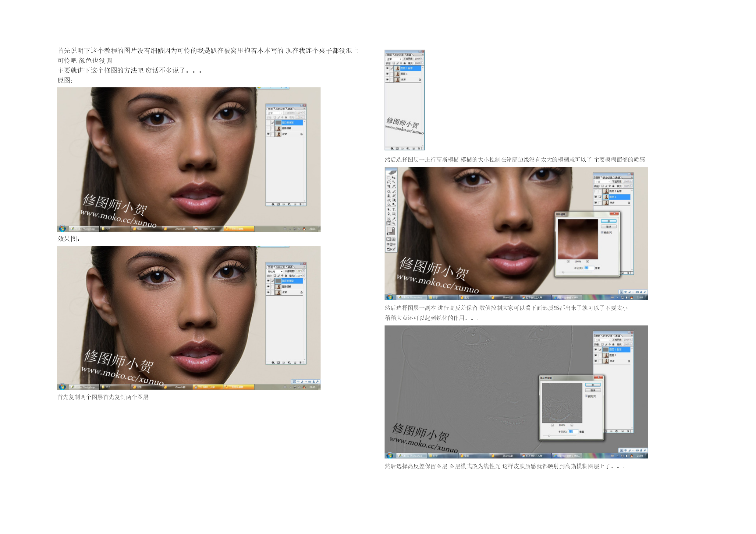
Task: Open blend mode dropdown in original image screenshot
Action: tap(275, 113)
